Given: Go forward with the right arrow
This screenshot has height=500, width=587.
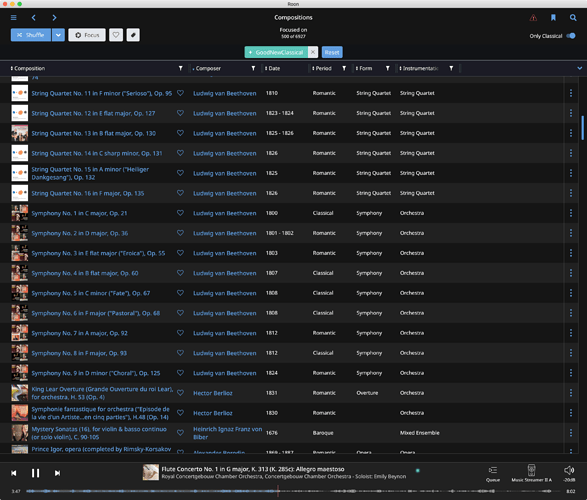Looking at the screenshot, I should pyautogui.click(x=54, y=18).
